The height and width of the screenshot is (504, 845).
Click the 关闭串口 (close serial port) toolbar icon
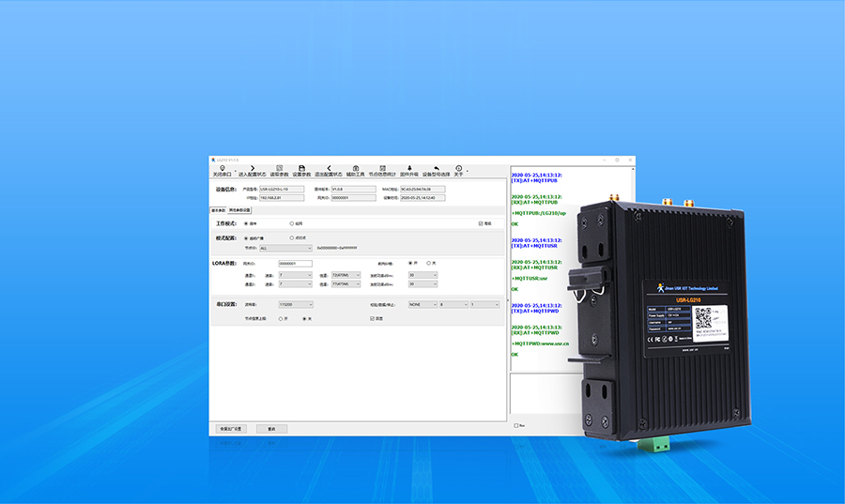(222, 170)
